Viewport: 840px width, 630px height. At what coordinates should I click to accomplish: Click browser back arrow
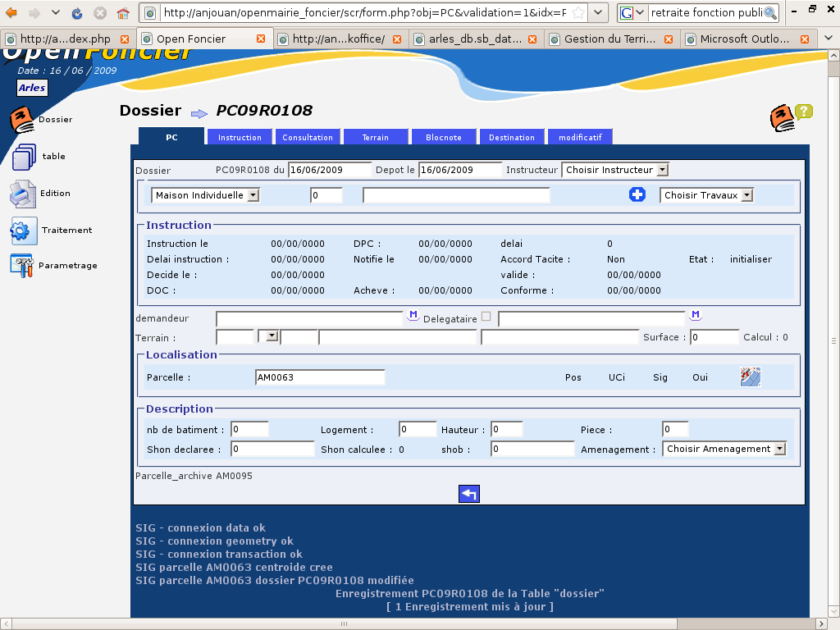11,12
